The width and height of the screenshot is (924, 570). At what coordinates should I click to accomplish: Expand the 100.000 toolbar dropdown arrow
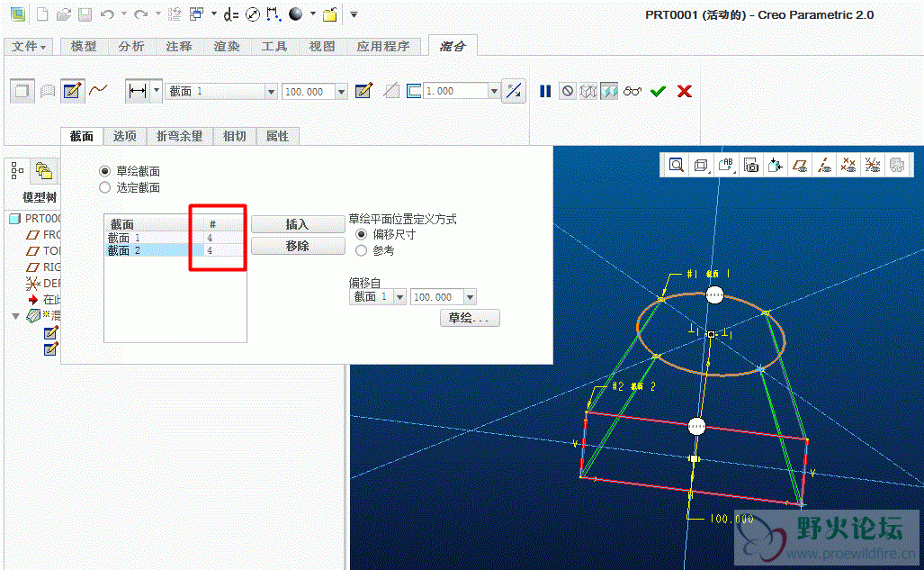tap(341, 92)
